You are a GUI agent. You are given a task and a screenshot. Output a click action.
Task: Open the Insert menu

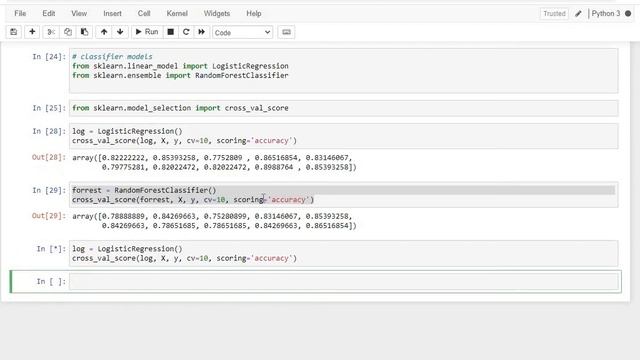click(112, 13)
